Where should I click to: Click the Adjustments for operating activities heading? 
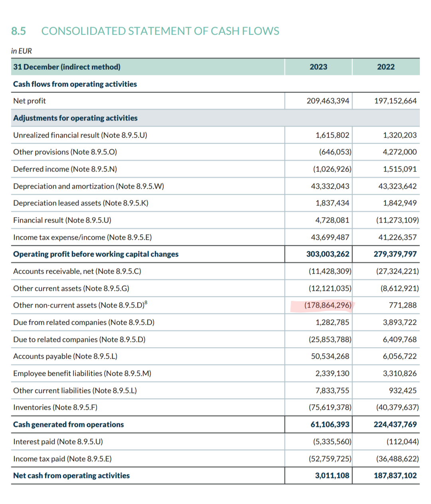(75, 118)
